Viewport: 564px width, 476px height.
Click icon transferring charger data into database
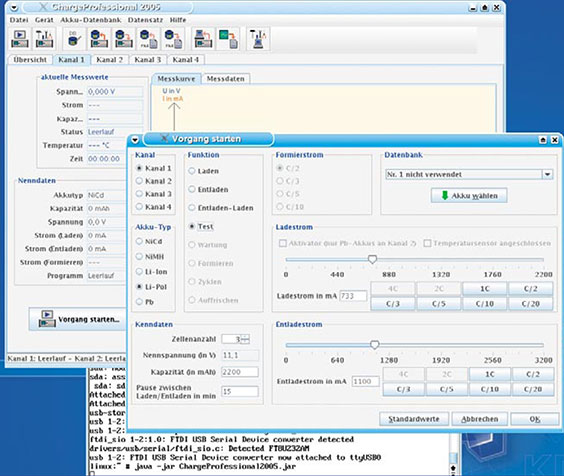[x=99, y=39]
